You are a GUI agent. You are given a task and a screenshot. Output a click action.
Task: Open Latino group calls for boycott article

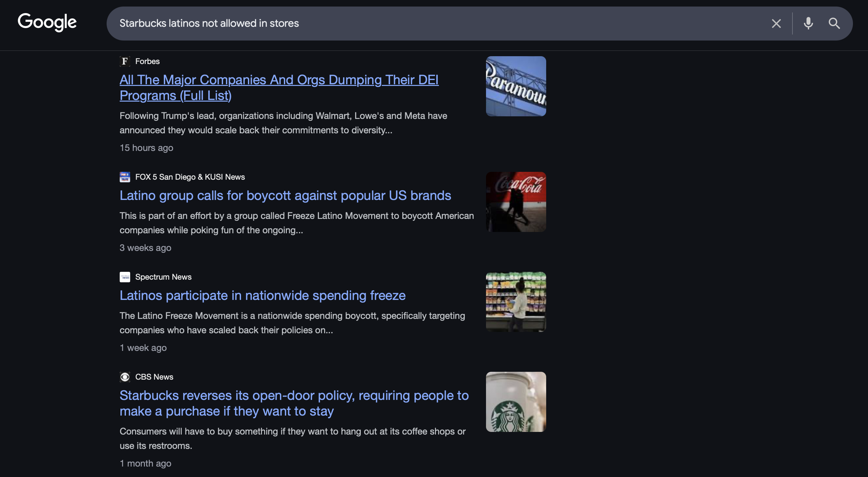(285, 196)
